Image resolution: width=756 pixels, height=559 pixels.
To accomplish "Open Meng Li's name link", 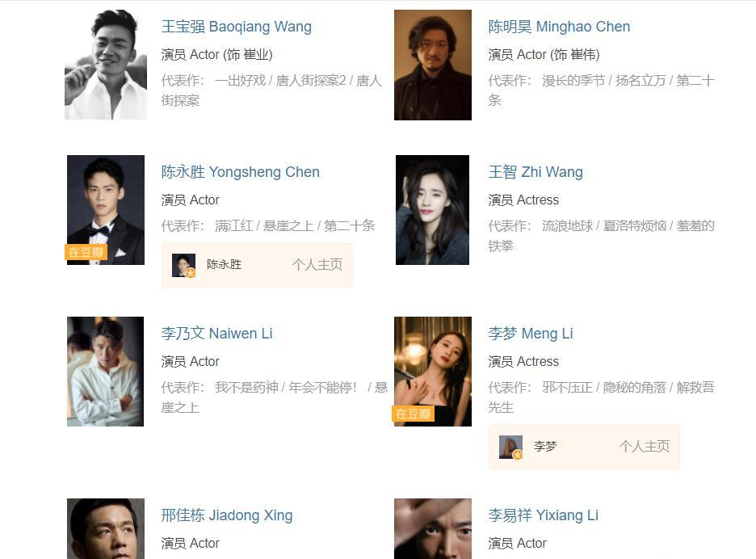I will pyautogui.click(x=531, y=334).
